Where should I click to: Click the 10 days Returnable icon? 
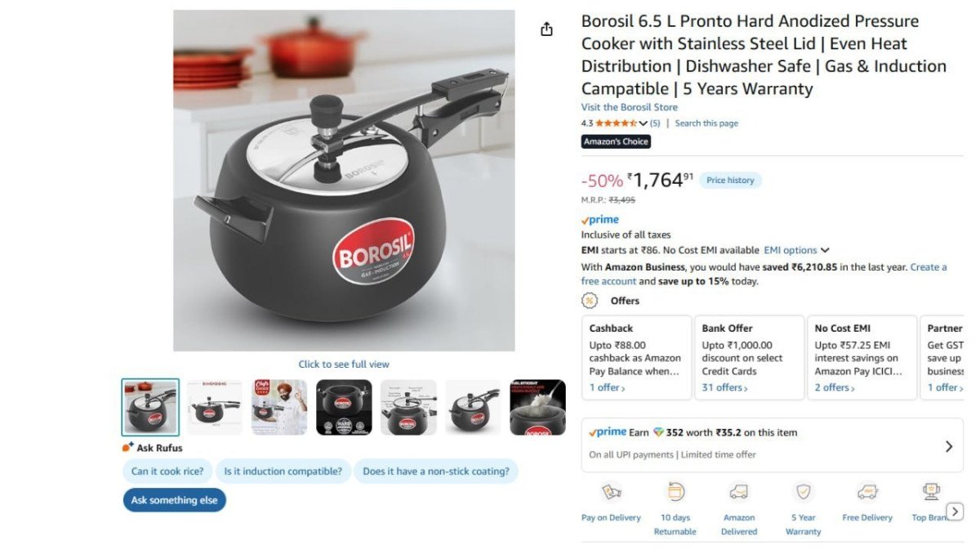[x=675, y=492]
